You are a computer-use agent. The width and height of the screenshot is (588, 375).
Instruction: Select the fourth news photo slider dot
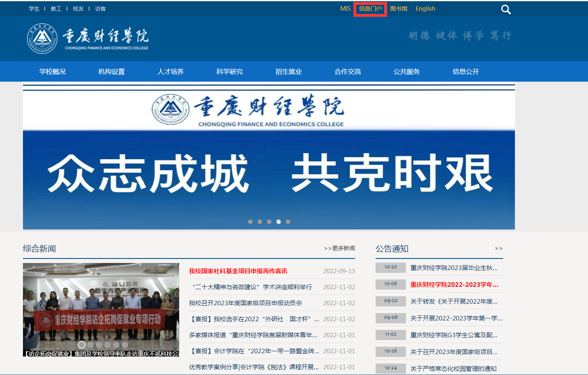(x=108, y=345)
